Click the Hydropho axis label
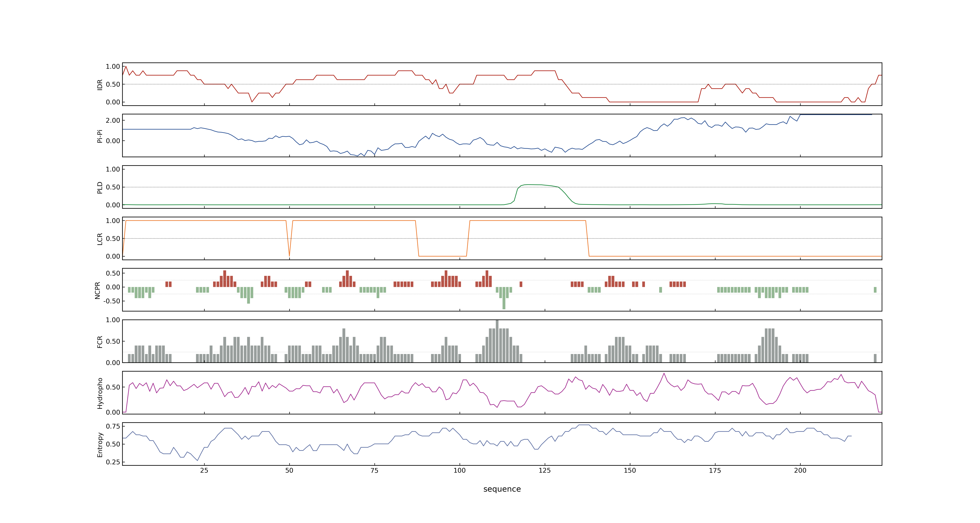980x523 pixels. (x=100, y=393)
